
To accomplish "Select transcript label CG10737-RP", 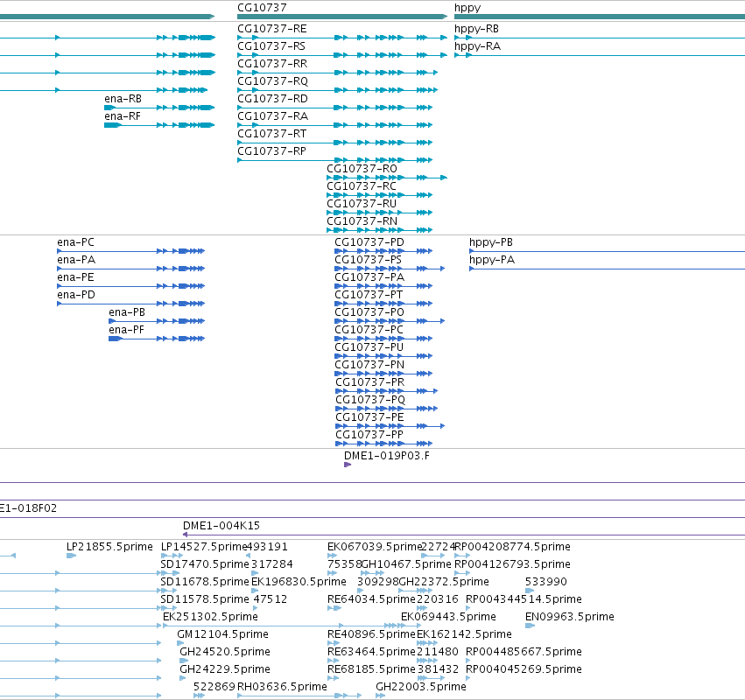I will (271, 151).
